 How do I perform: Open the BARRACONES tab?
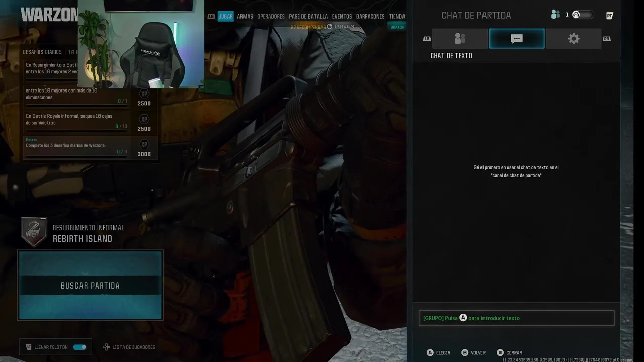click(370, 17)
